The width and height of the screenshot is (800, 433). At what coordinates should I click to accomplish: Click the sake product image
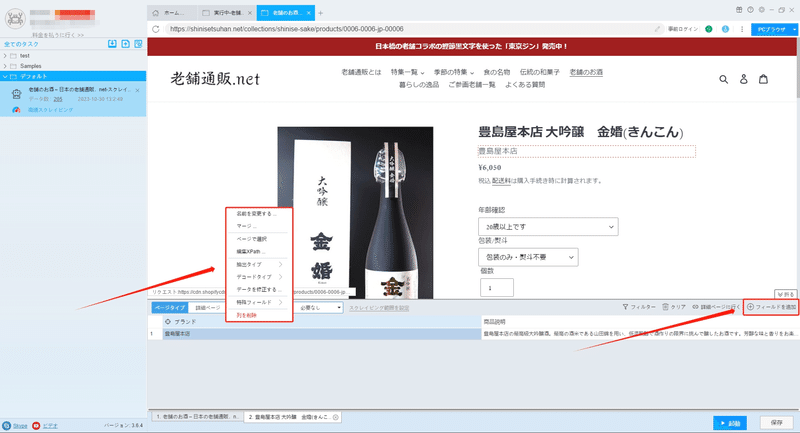355,213
